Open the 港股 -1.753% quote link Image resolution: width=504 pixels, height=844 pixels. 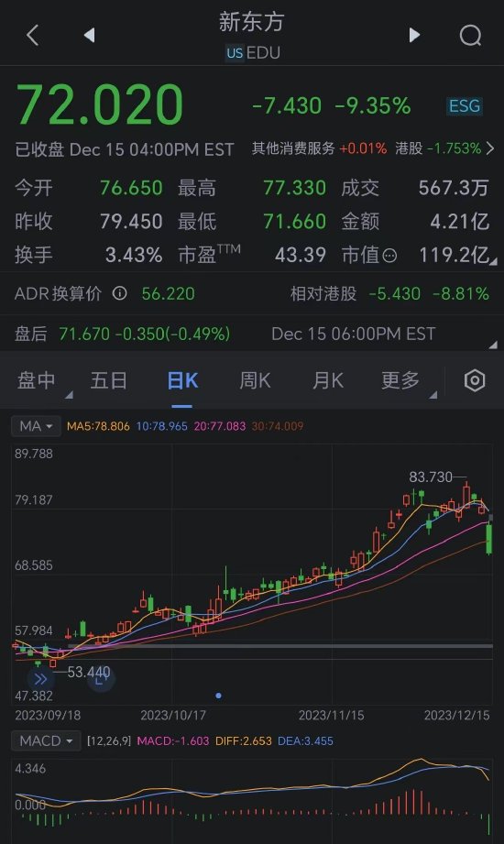click(x=438, y=148)
